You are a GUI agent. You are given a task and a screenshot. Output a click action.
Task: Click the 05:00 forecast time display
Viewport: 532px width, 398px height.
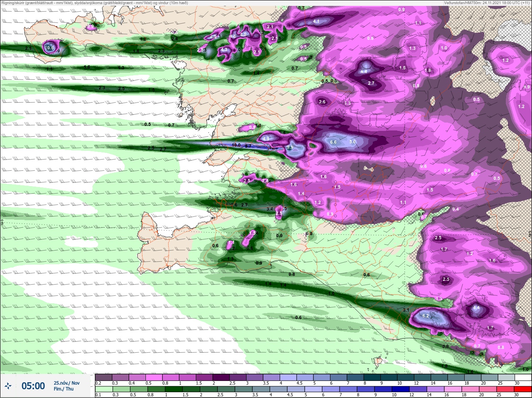pos(33,386)
